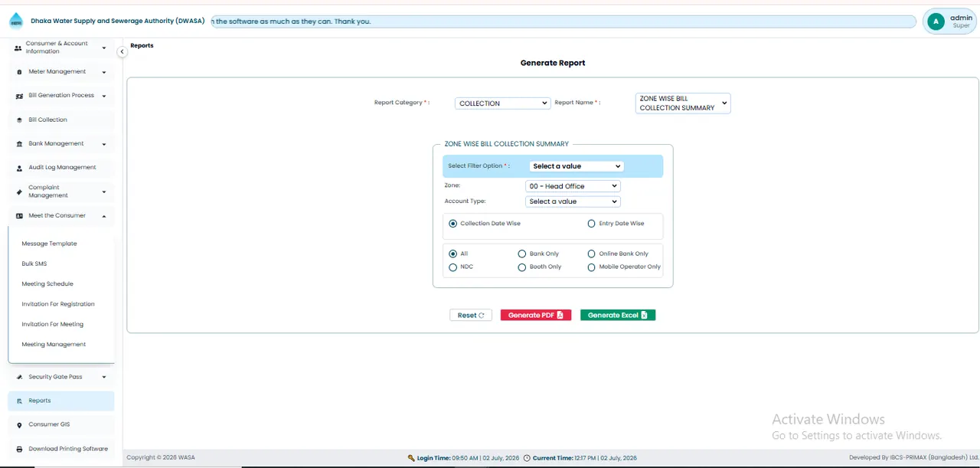Image resolution: width=980 pixels, height=468 pixels.
Task: Open the Meeting Schedule menu item
Action: (47, 284)
